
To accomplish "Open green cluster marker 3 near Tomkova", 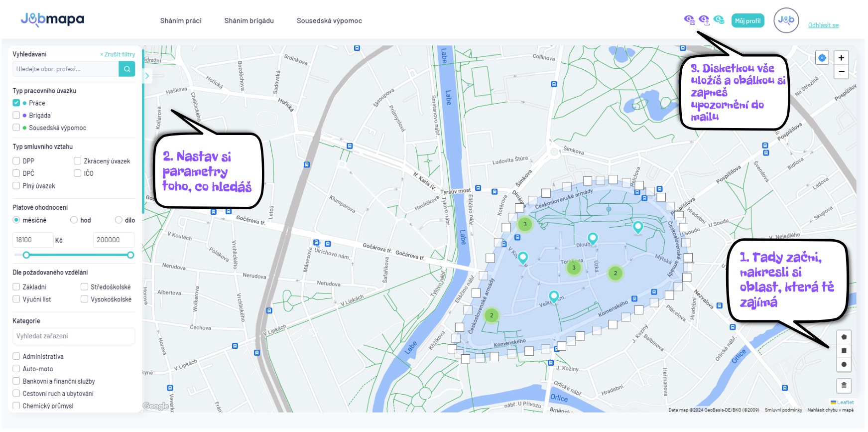I will point(574,268).
